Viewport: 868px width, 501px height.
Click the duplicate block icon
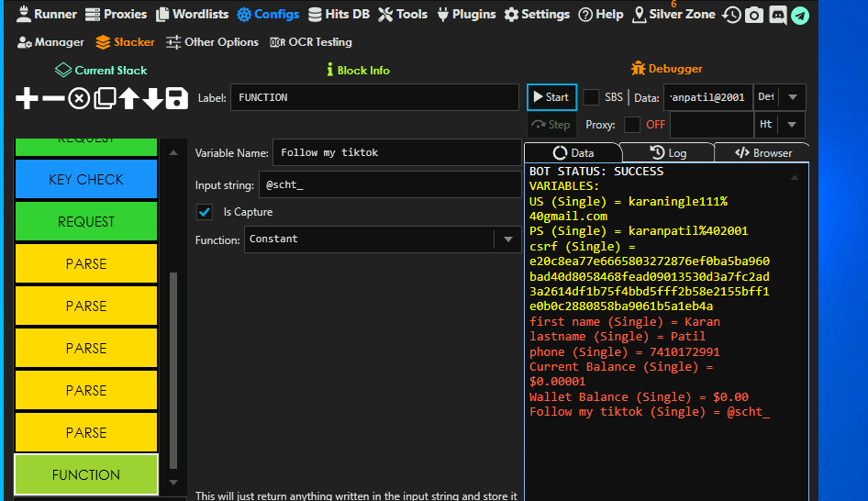[x=105, y=99]
